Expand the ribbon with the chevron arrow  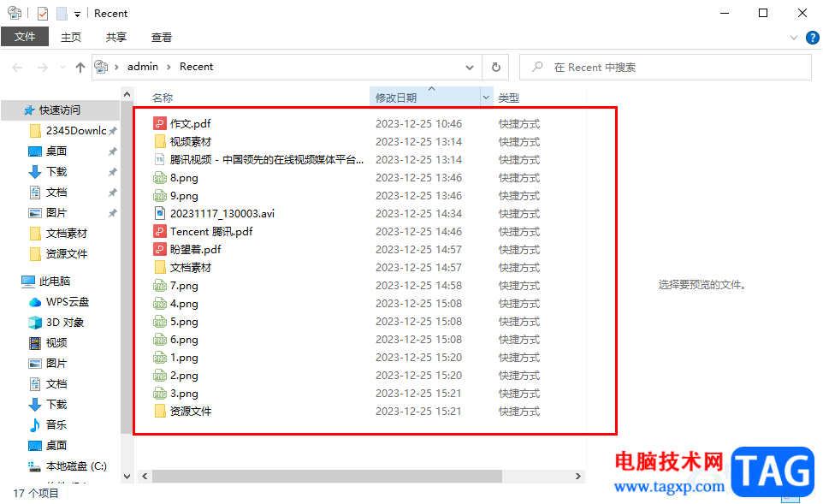click(794, 38)
